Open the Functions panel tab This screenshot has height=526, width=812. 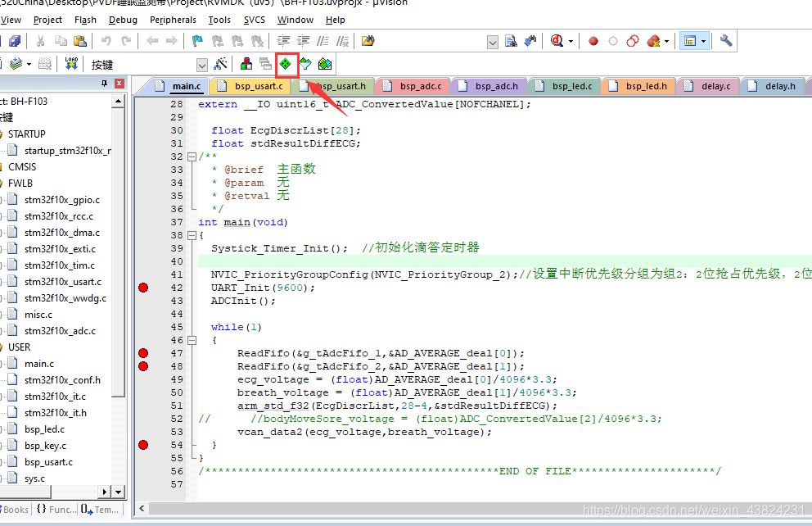[56, 510]
